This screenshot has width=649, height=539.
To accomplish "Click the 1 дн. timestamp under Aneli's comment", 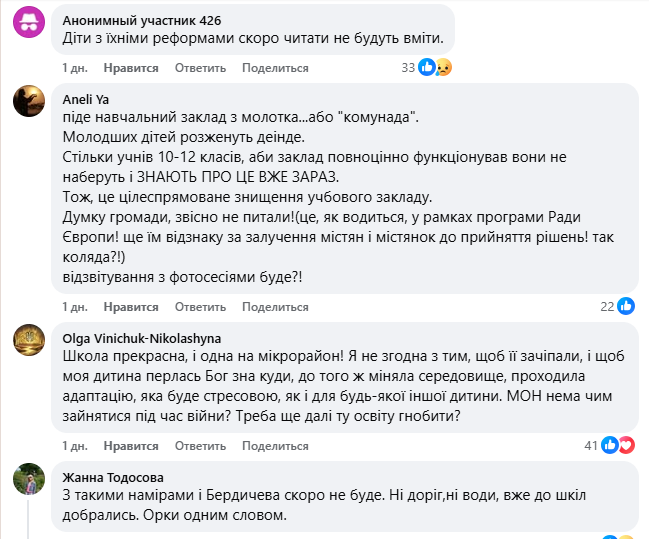I will (75, 307).
